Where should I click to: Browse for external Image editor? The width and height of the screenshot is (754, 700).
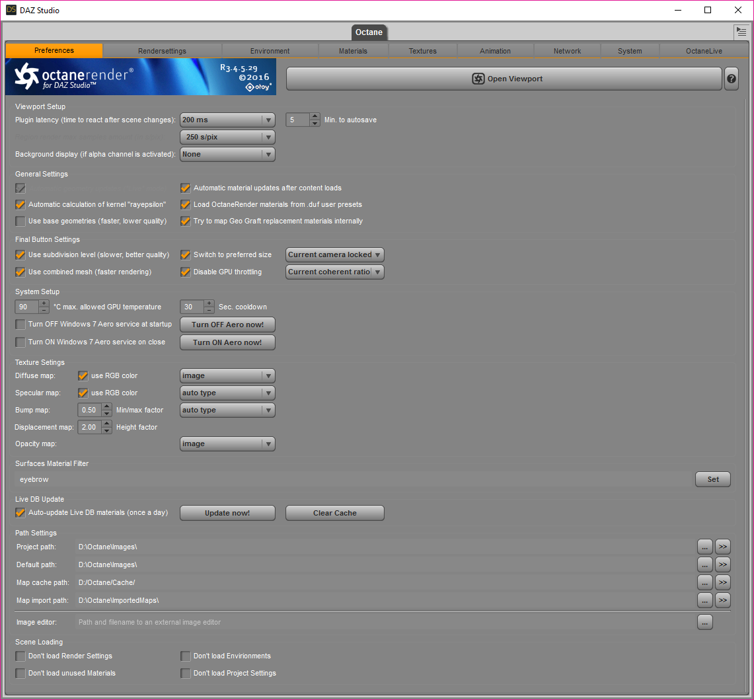(x=704, y=623)
